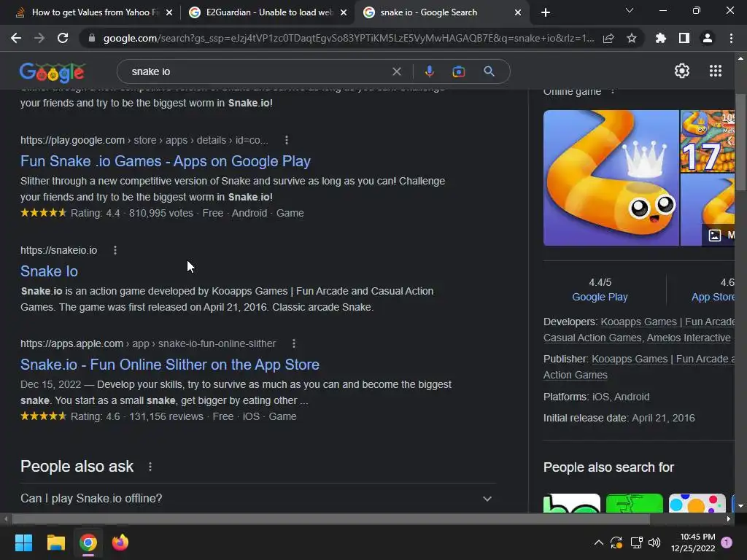Click the vertical page scrollbar

coord(740,143)
